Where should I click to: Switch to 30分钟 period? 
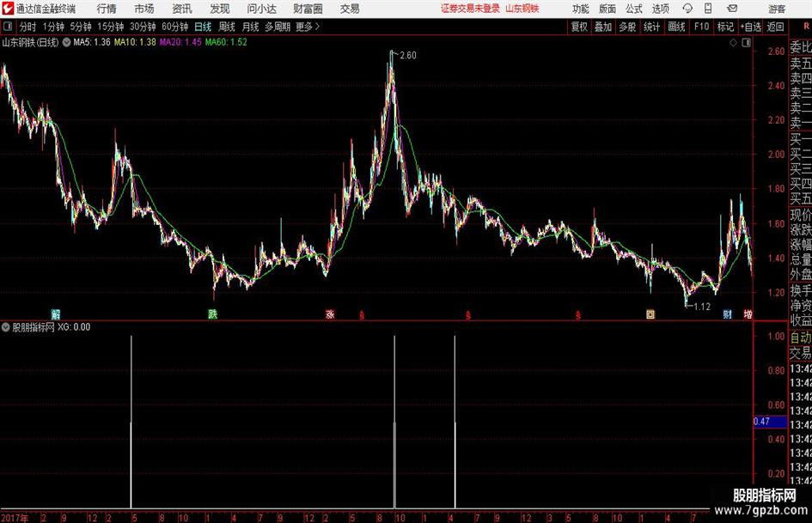tap(143, 27)
